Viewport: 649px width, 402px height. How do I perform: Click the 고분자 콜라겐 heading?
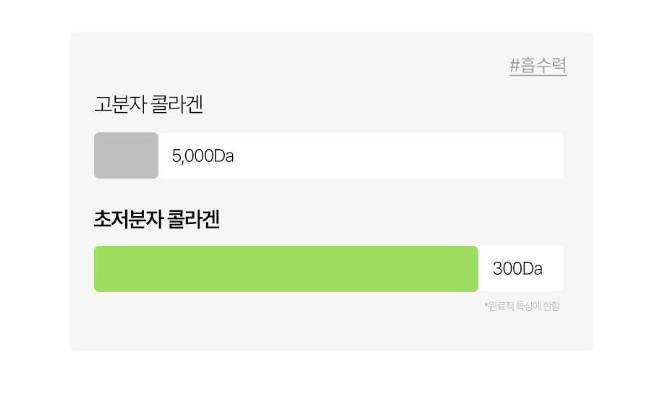148,104
